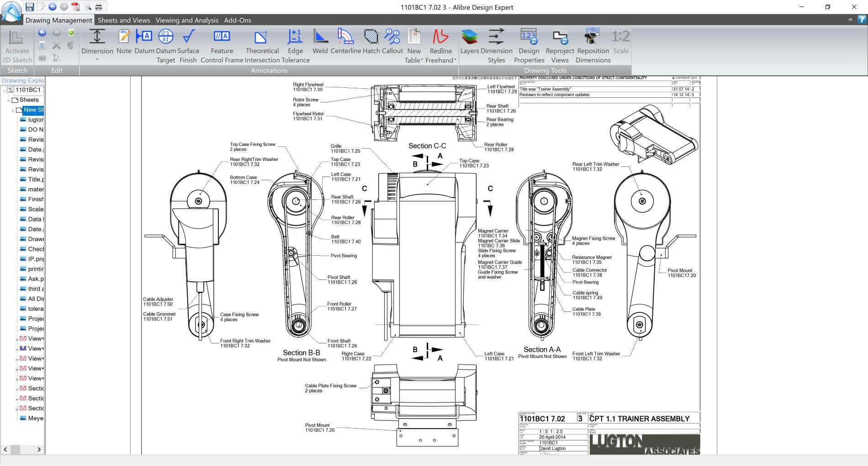868x466 pixels.
Task: Select the Weld symbol tool
Action: tap(320, 42)
